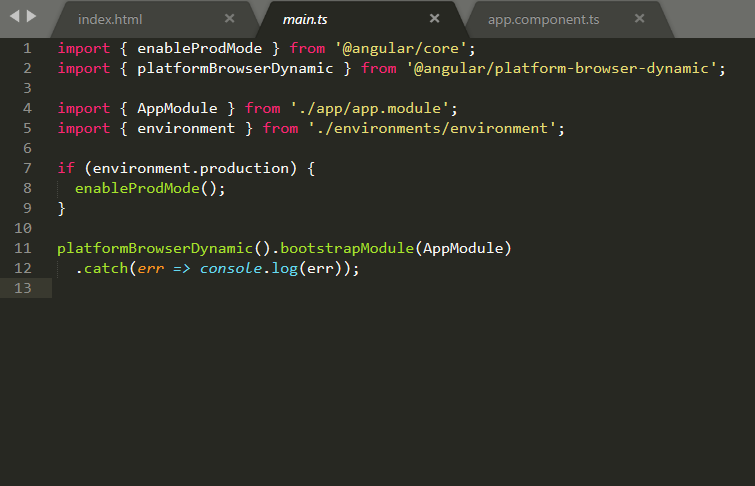
Task: Click the './app/app.module' string
Action: click(x=369, y=108)
